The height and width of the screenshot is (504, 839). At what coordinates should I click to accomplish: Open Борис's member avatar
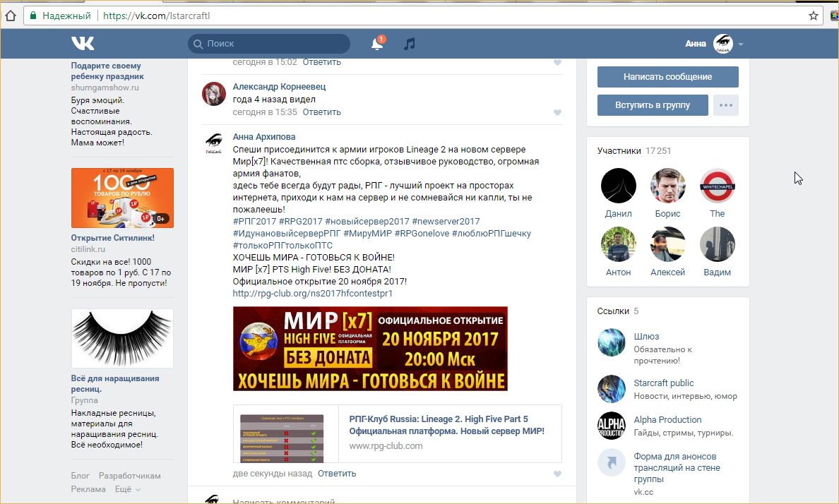tap(668, 186)
